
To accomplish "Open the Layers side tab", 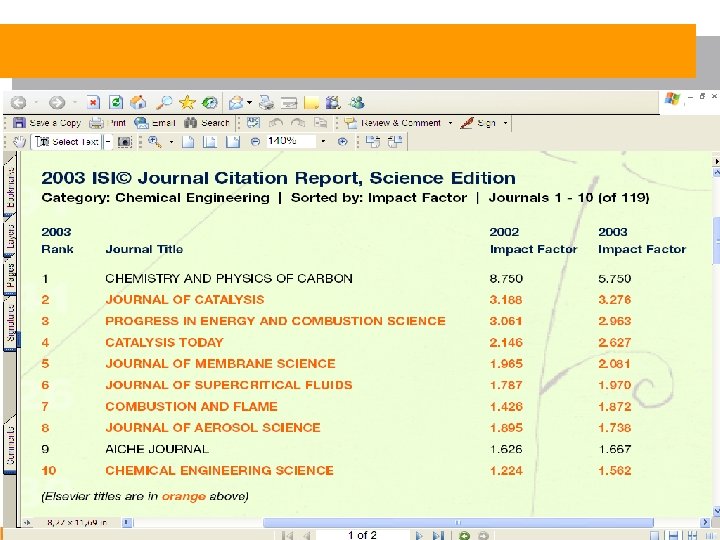I will tap(10, 237).
